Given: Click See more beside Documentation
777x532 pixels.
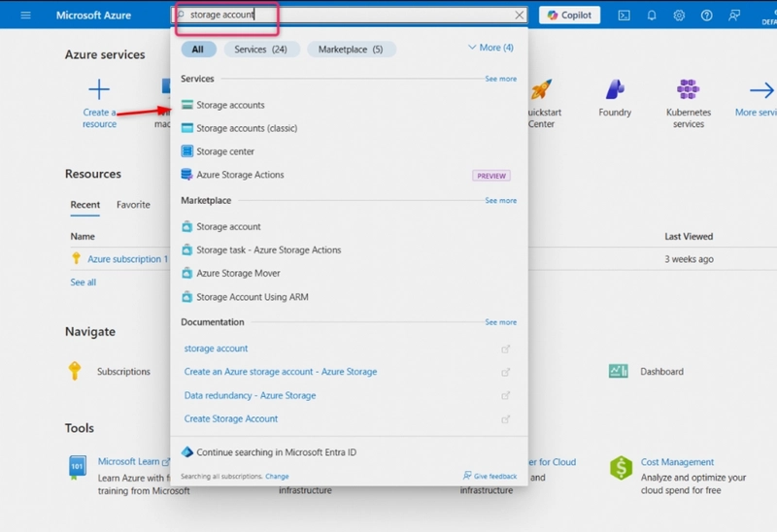Looking at the screenshot, I should [500, 322].
